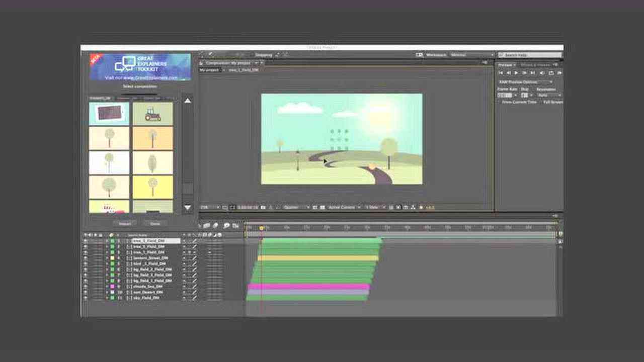Click the workspace icon next to Workspace label
Image resolution: width=644 pixels, height=362 pixels.
click(x=419, y=55)
